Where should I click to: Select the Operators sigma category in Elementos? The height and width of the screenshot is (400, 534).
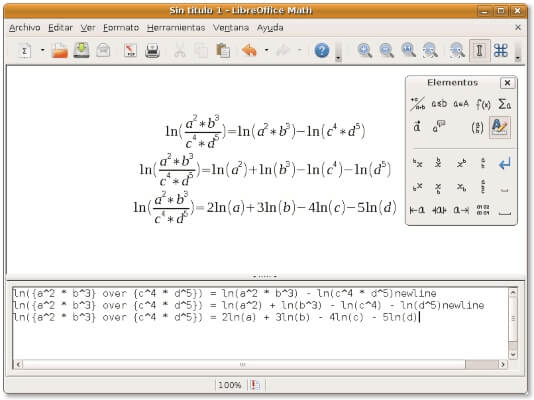click(504, 103)
